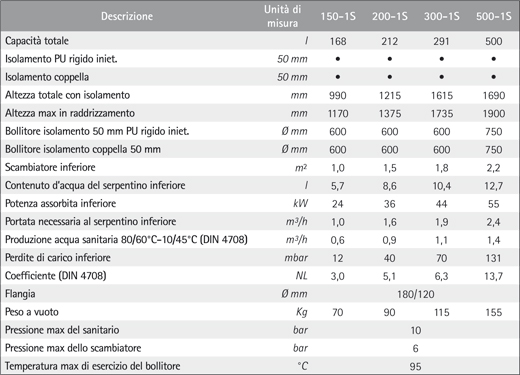Click the value 1215

tap(390, 96)
